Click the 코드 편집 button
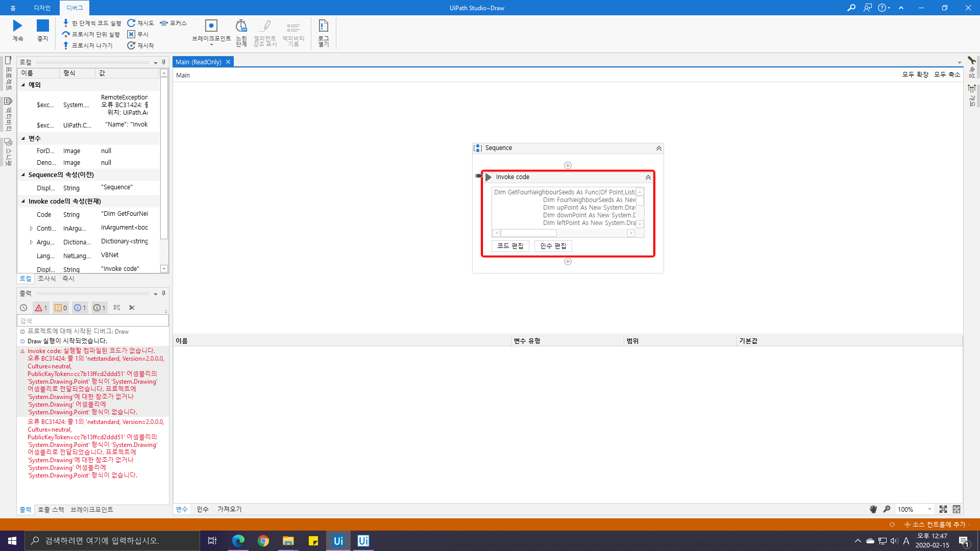Viewport: 980px width, 551px height. [510, 246]
